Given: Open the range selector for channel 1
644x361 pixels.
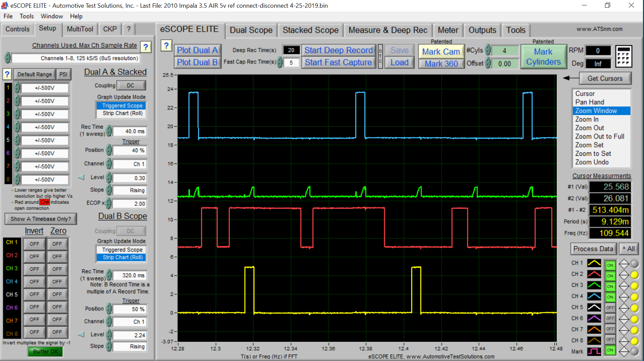Looking at the screenshot, I should point(45,88).
